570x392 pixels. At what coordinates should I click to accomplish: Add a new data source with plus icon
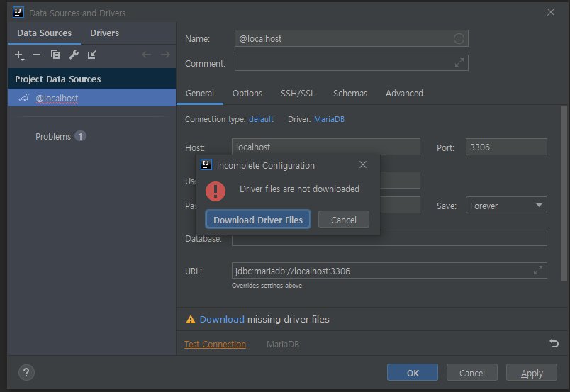click(x=19, y=55)
